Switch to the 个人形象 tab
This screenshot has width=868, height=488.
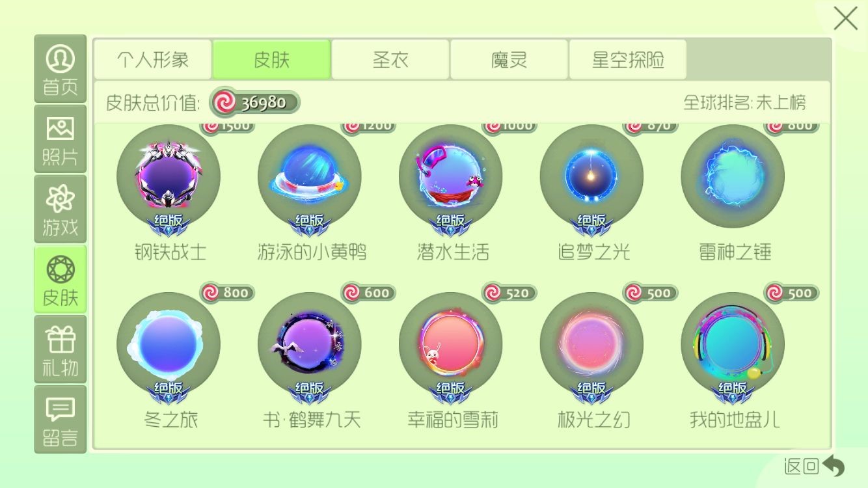(x=153, y=60)
